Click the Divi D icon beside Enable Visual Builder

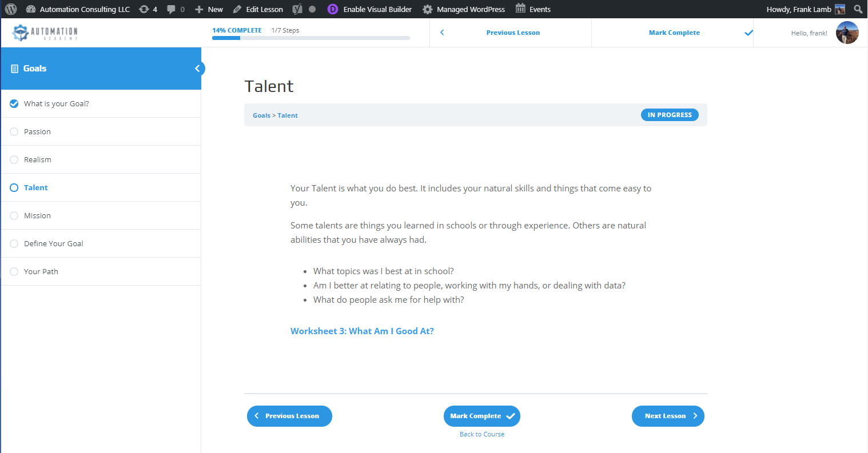tap(332, 9)
